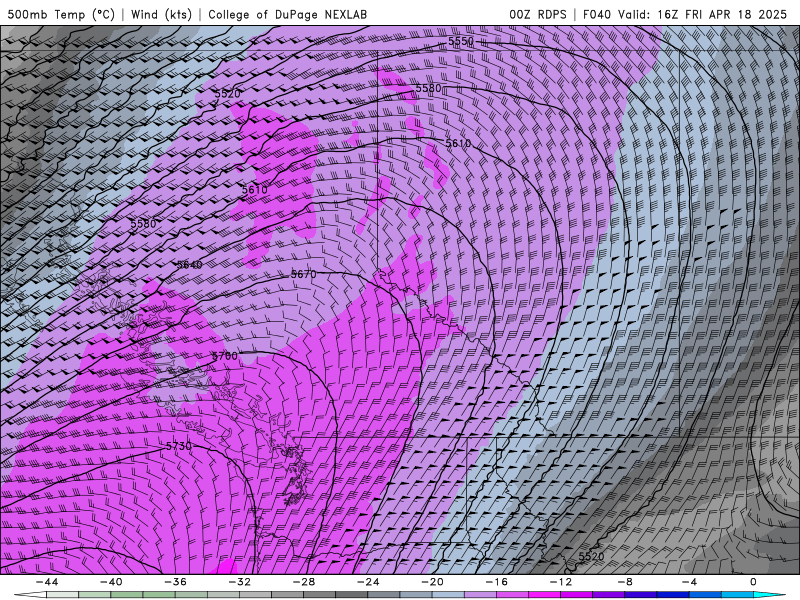Select the 5610 label right of map center top
The image size is (800, 600).
tap(458, 143)
